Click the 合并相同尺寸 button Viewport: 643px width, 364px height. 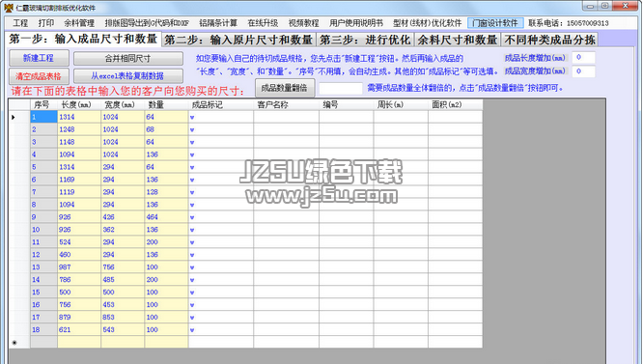(128, 58)
